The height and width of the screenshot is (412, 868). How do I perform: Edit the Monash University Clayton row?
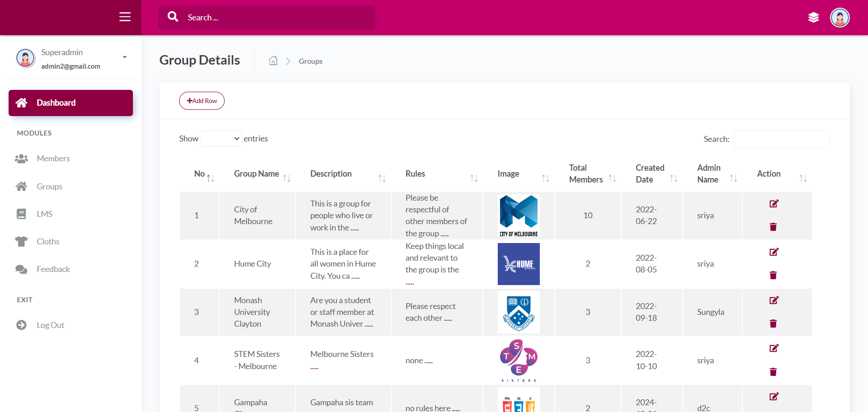[x=774, y=300]
